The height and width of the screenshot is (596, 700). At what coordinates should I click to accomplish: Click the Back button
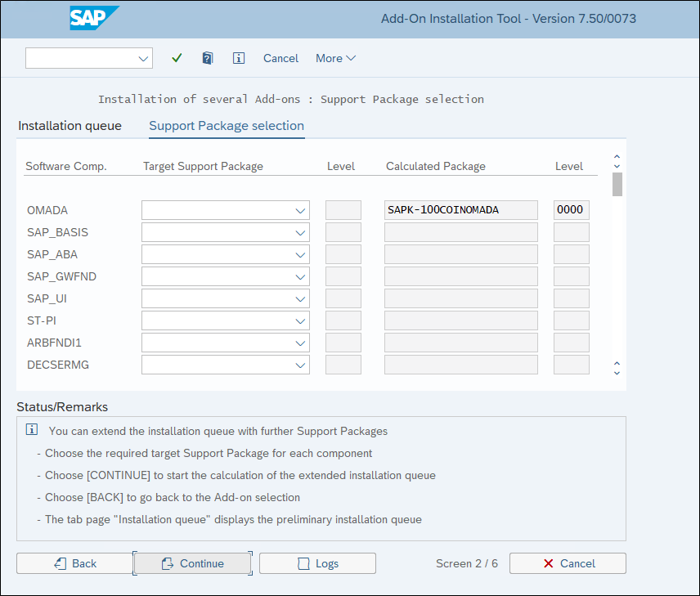74,563
